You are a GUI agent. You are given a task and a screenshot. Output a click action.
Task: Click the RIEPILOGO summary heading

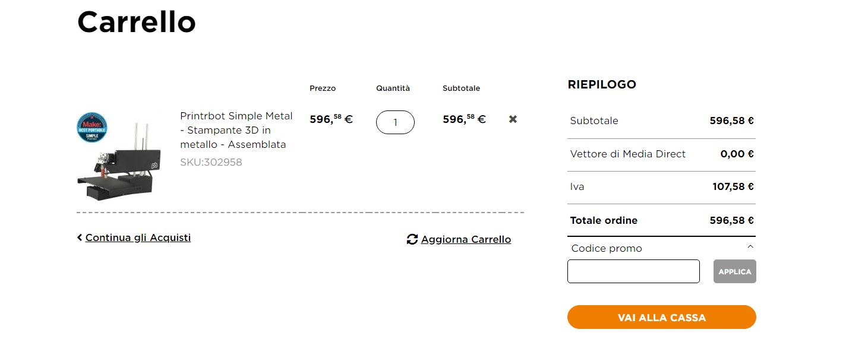(x=602, y=84)
